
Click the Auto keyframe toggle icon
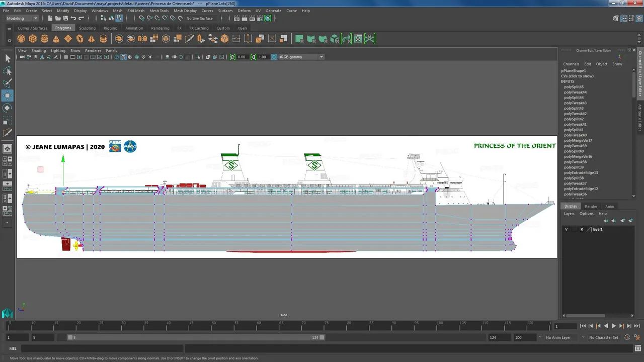627,337
